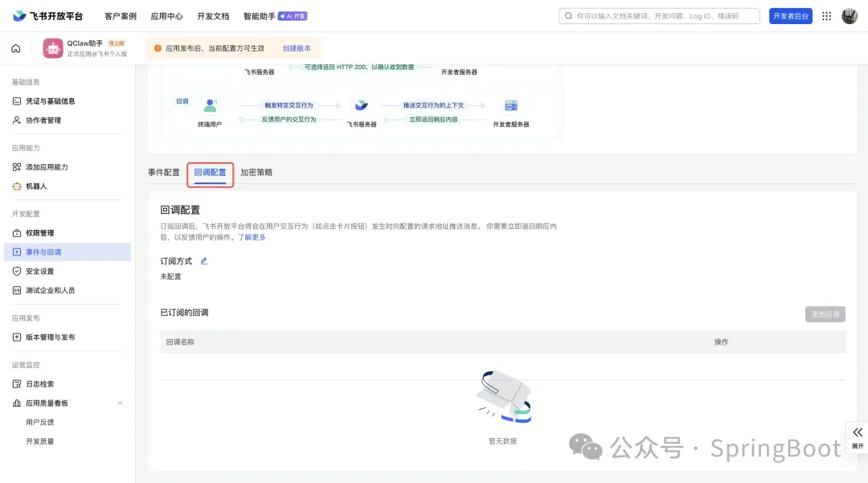Collapse the 应用质量看板 sidebar section
This screenshot has width=868, height=483.
click(120, 403)
